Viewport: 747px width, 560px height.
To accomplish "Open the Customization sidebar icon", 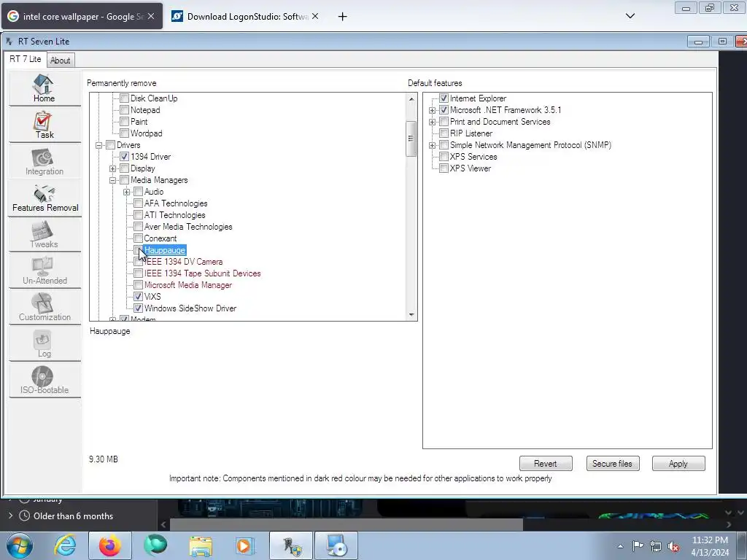I will tap(44, 307).
